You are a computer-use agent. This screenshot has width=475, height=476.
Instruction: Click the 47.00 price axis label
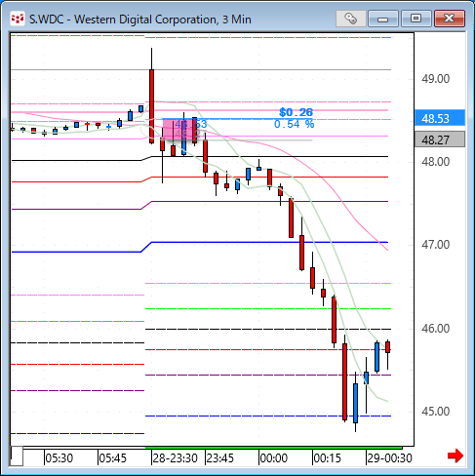435,245
